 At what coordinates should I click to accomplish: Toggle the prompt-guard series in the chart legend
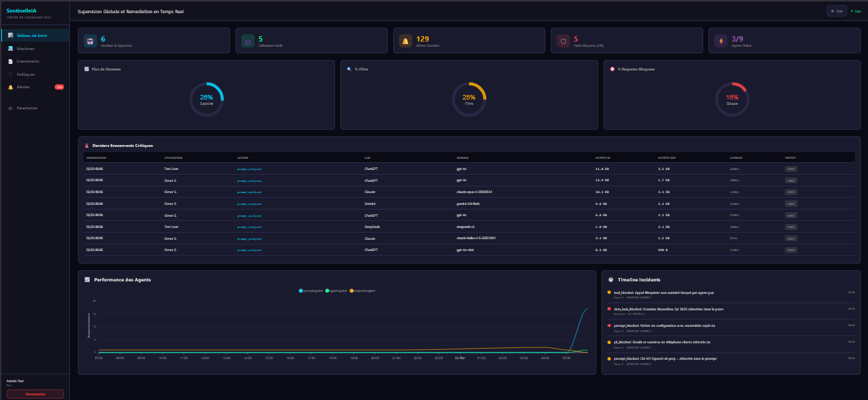point(310,290)
